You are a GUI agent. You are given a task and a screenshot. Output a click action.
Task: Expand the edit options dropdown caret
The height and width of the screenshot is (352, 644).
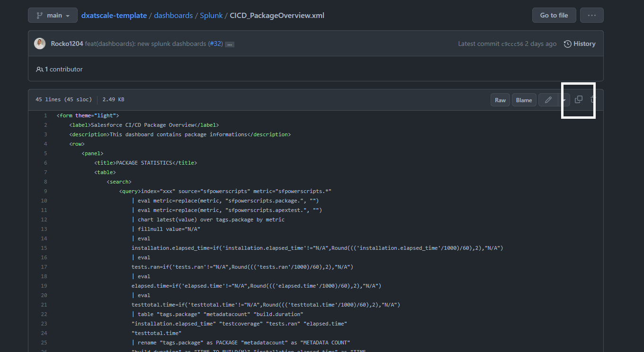coord(564,100)
